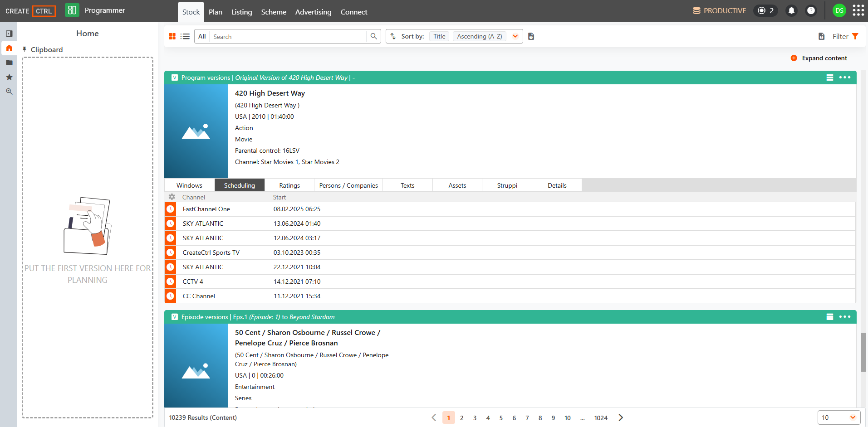868x427 pixels.
Task: Go to results page 5
Action: (501, 418)
